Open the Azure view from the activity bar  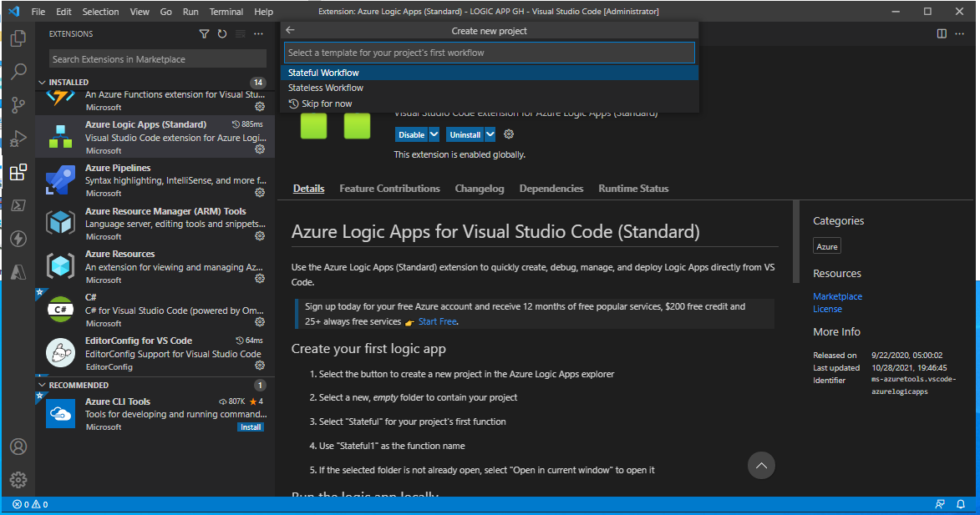tap(18, 274)
